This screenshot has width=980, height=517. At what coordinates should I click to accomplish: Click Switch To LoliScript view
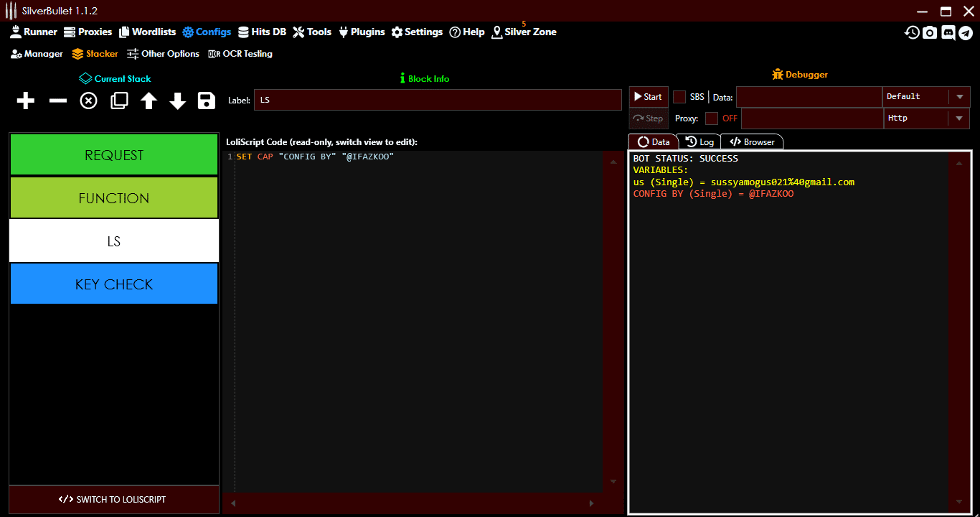pos(113,499)
